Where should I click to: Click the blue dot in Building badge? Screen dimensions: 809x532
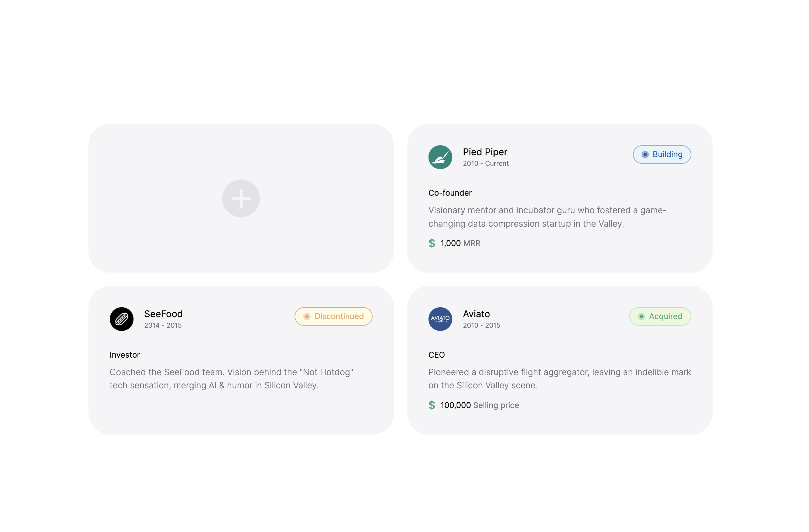coord(645,155)
